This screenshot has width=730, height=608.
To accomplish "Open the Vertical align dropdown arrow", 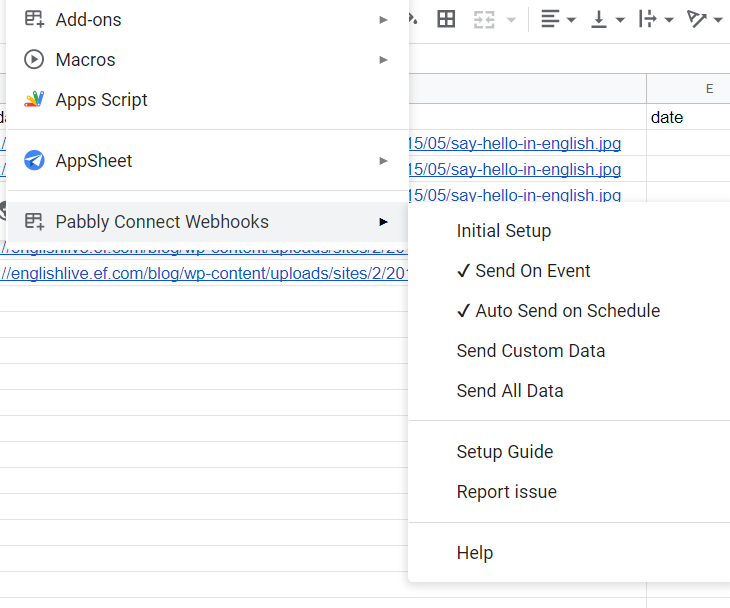I will pyautogui.click(x=620, y=20).
